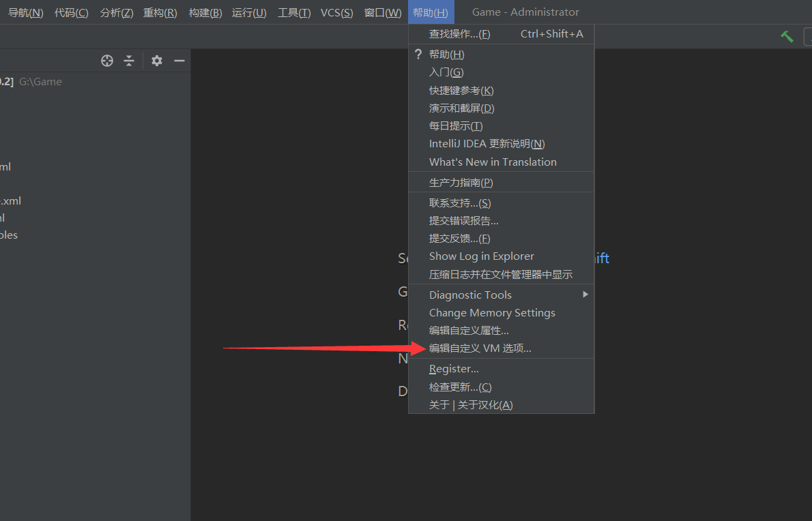Open the 重构(R) menu
This screenshot has height=521, width=812.
click(160, 12)
